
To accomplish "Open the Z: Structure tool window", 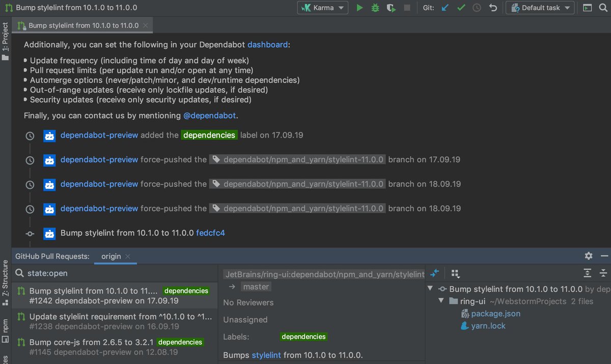I will 6,282.
